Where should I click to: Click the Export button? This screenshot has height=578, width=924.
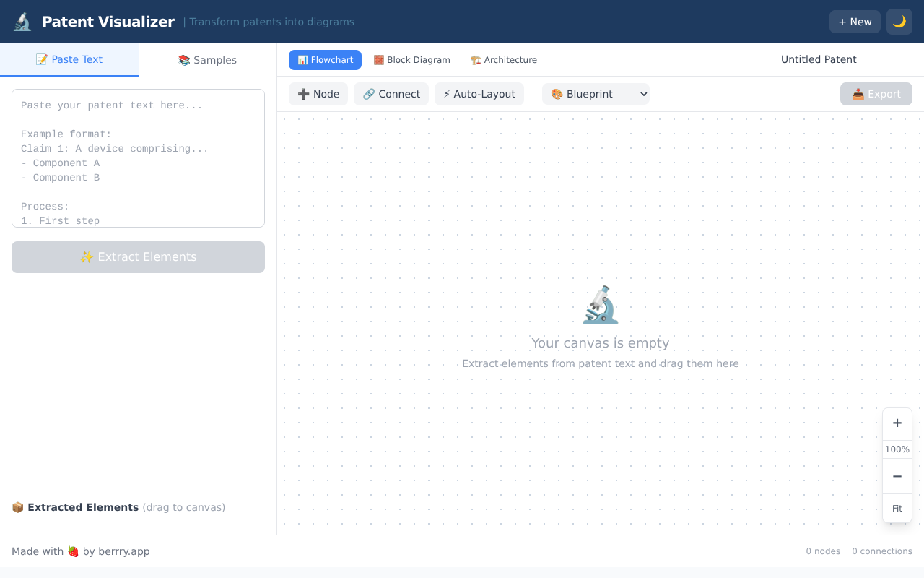coord(876,94)
